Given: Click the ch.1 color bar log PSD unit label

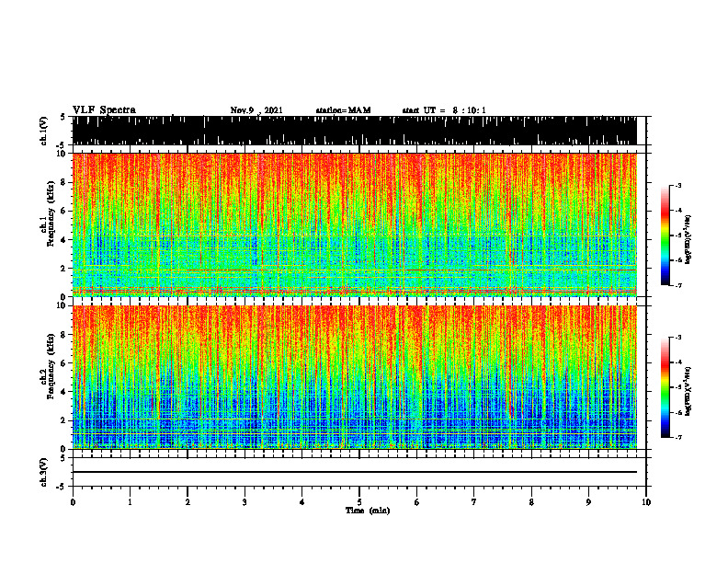Looking at the screenshot, I should [688, 240].
